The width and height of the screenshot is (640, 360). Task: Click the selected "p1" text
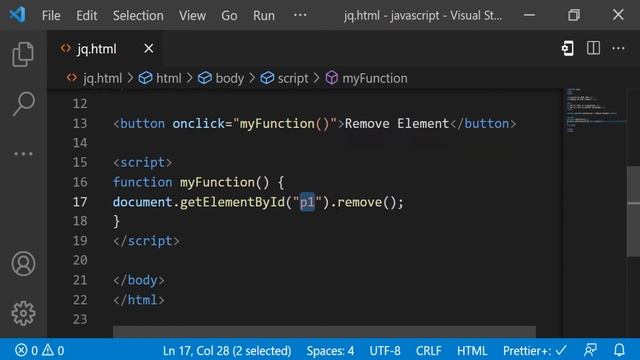click(x=307, y=202)
